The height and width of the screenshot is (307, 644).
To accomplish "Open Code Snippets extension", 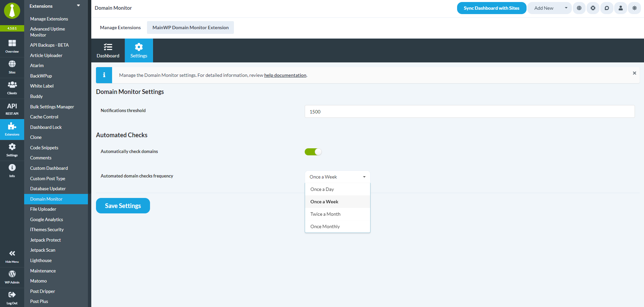I will coord(44,148).
